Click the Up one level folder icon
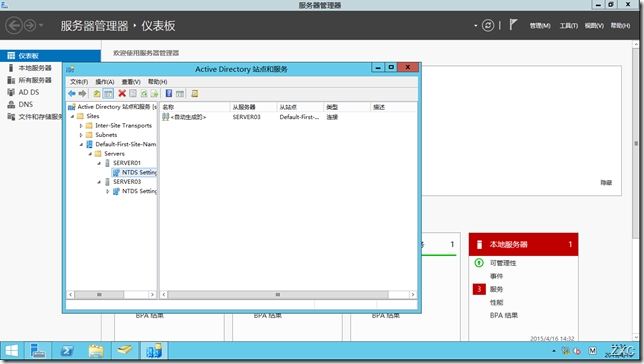The width and height of the screenshot is (644, 364). click(x=97, y=94)
